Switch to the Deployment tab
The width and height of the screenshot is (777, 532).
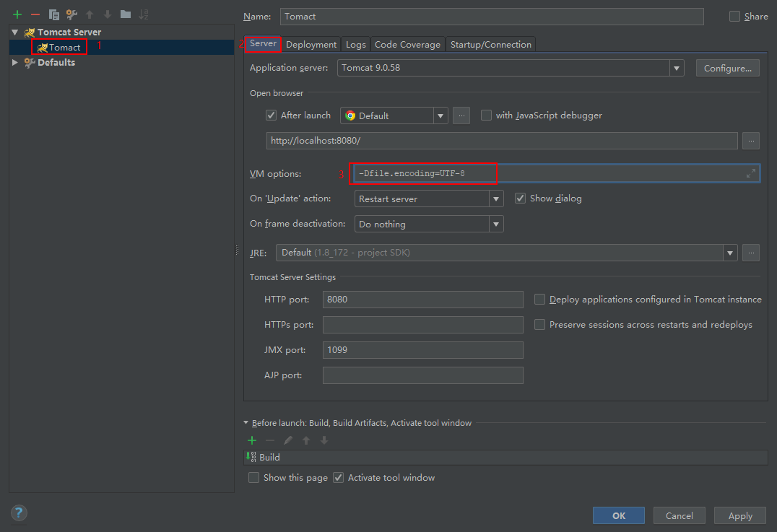[311, 45]
